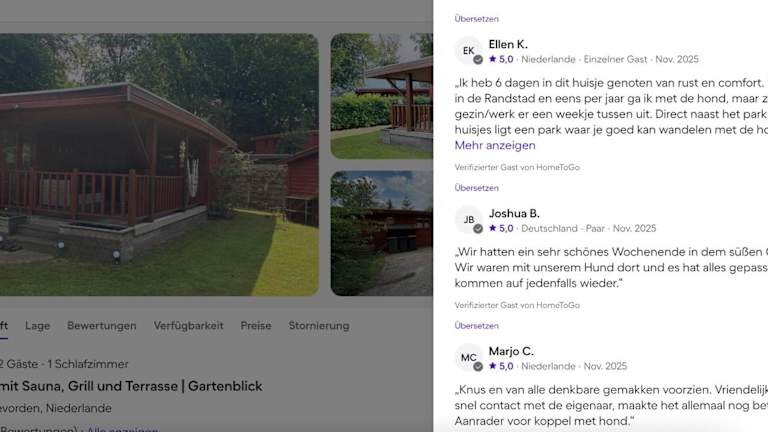Switch to the Lage tab

coord(38,326)
